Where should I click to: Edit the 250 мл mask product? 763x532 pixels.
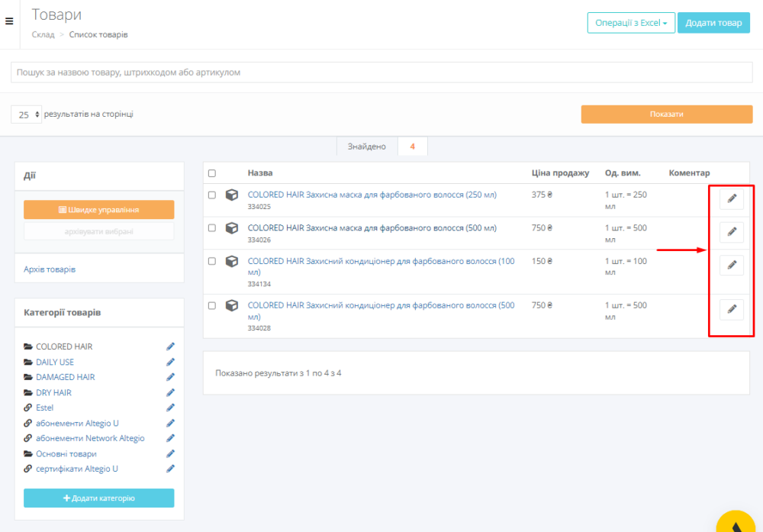[732, 198]
